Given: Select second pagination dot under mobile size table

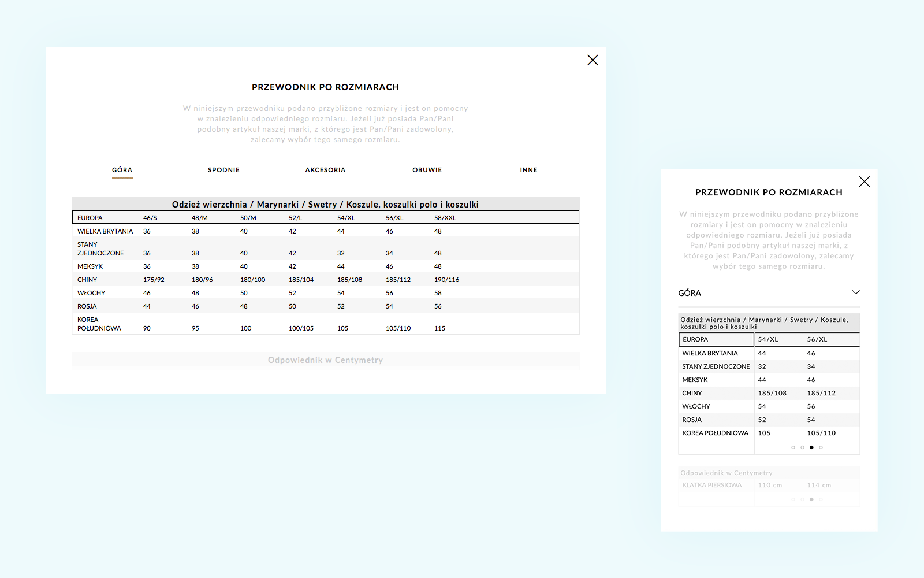Looking at the screenshot, I should (x=803, y=447).
